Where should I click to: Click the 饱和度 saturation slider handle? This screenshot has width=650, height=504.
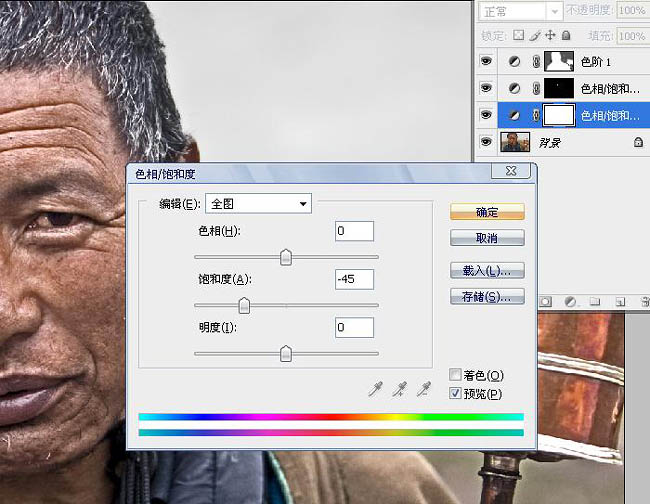point(243,305)
